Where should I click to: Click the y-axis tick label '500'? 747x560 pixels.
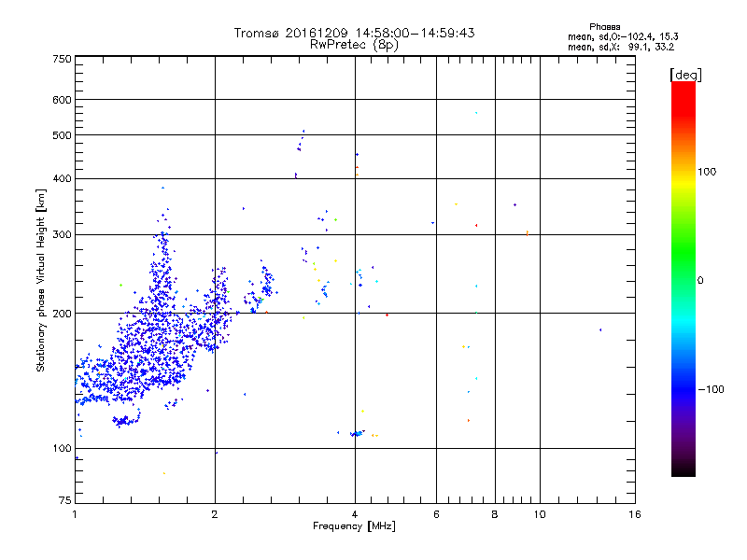click(63, 135)
